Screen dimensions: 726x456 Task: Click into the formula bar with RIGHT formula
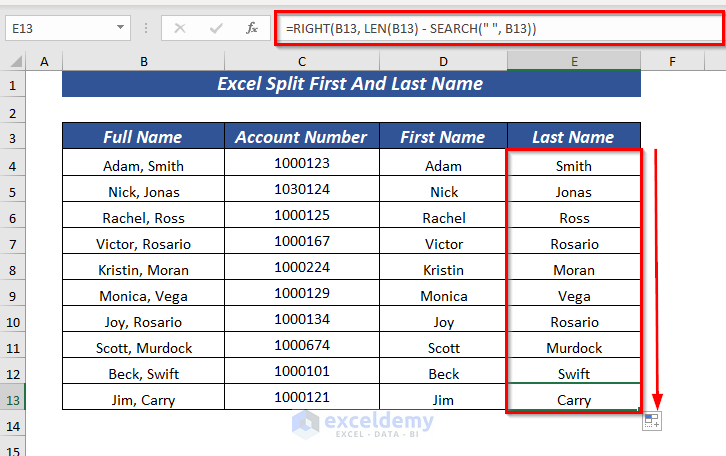click(499, 29)
